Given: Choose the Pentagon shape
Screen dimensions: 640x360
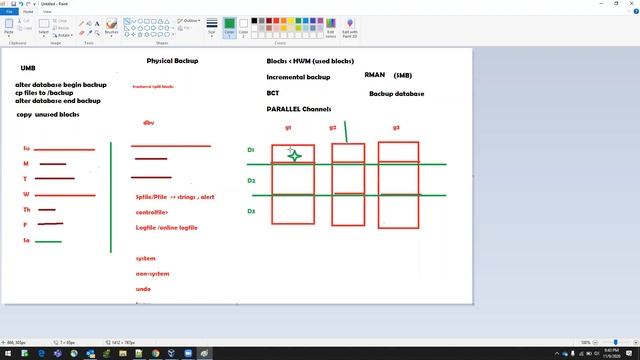Looking at the screenshot, I should pos(140,28).
